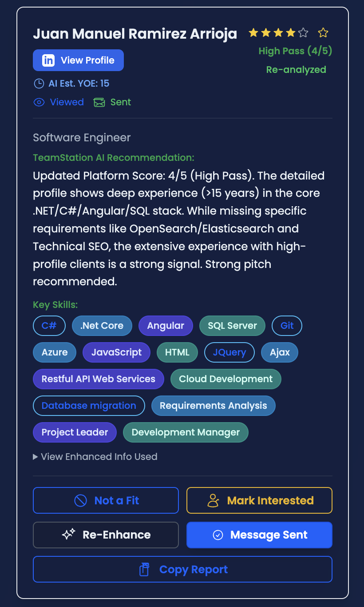Toggle the Message Sent checkmark button
364x607 pixels.
click(259, 535)
